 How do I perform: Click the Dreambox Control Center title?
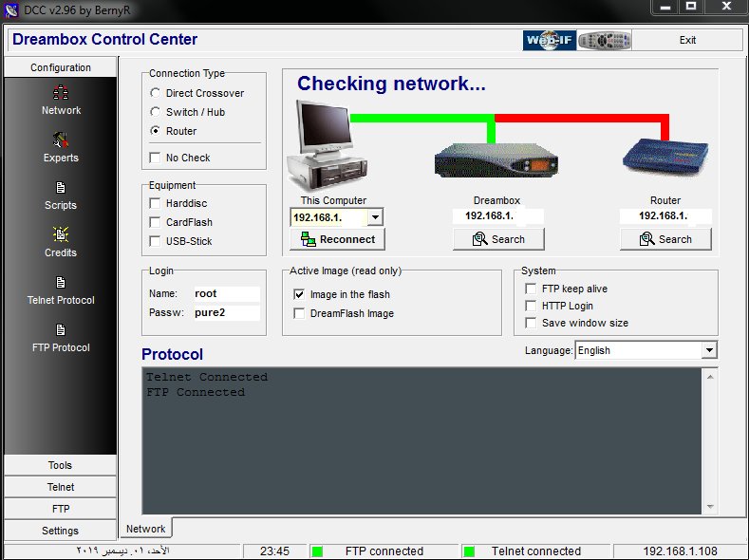click(104, 39)
